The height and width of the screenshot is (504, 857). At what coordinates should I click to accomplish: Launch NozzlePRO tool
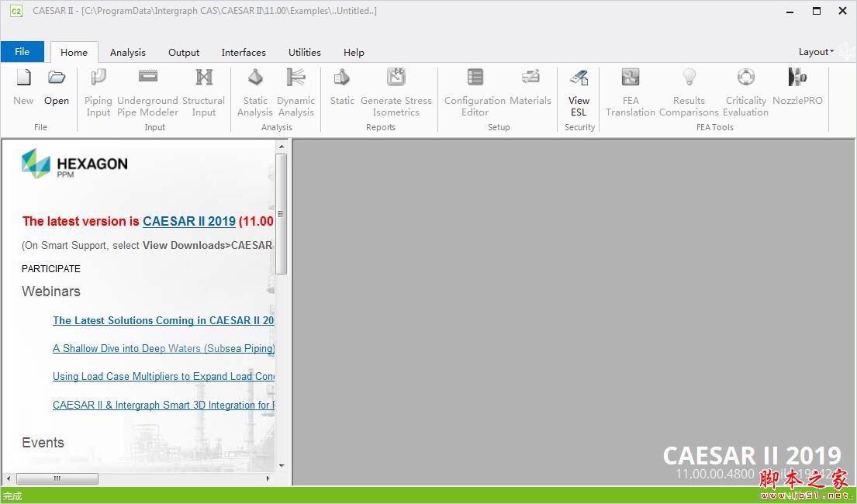(797, 86)
